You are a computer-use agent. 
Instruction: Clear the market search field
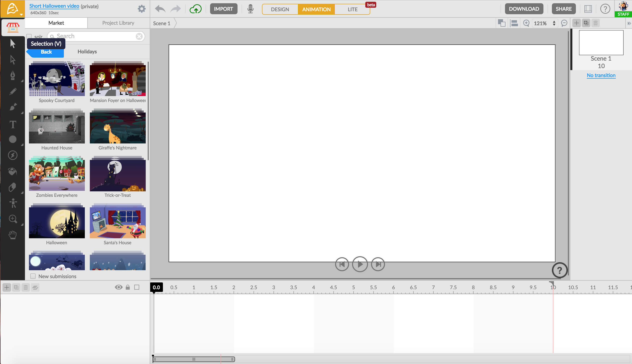pos(139,36)
